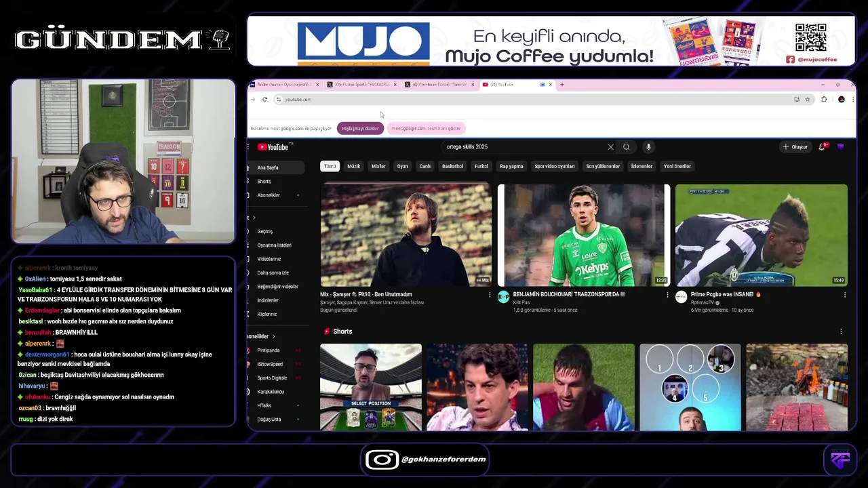This screenshot has height=488, width=868.
Task: Click the search magnifier button
Action: click(x=627, y=147)
